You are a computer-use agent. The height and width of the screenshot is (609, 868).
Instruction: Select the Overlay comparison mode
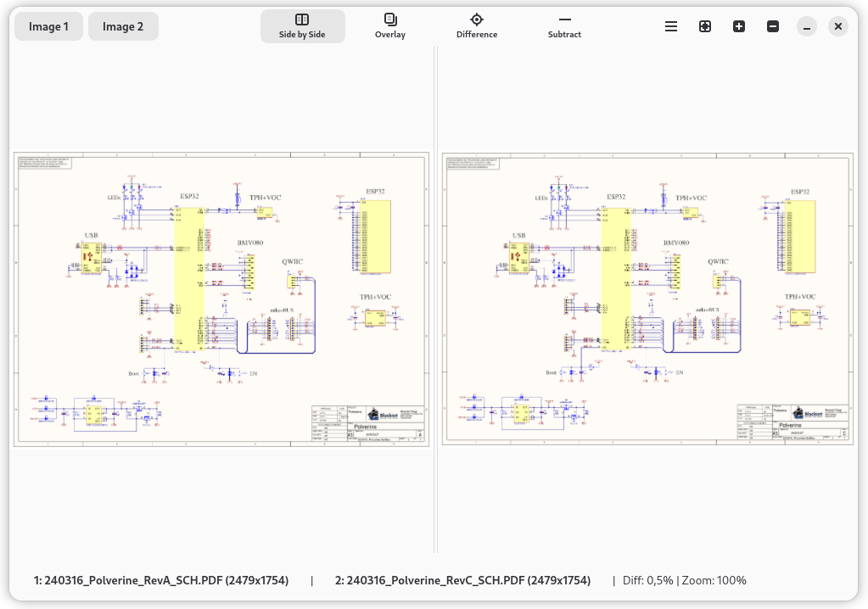[389, 26]
